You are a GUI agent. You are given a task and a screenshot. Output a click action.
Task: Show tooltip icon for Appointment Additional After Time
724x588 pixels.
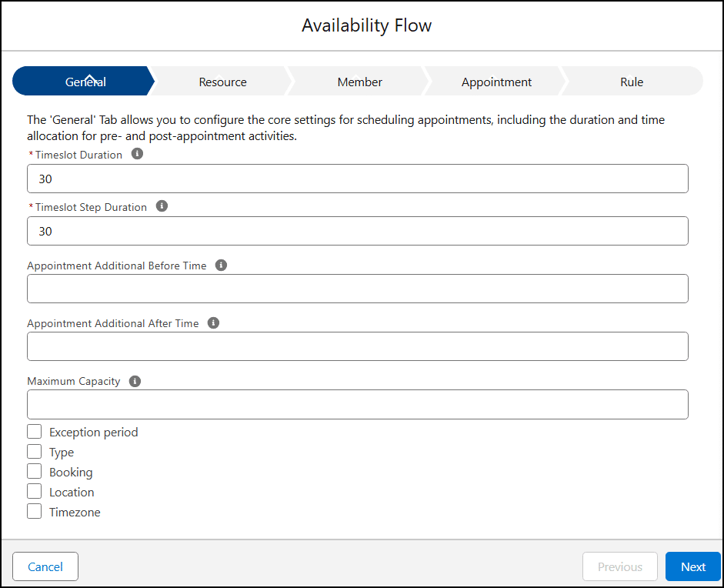tap(214, 323)
